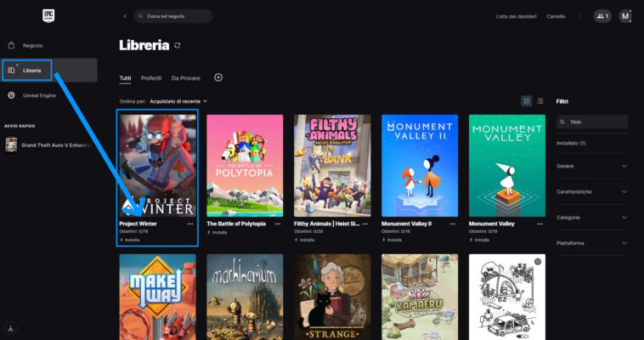Screen dimensions: 644x340
Task: Open Project Winter three-dot options menu
Action: pos(190,224)
